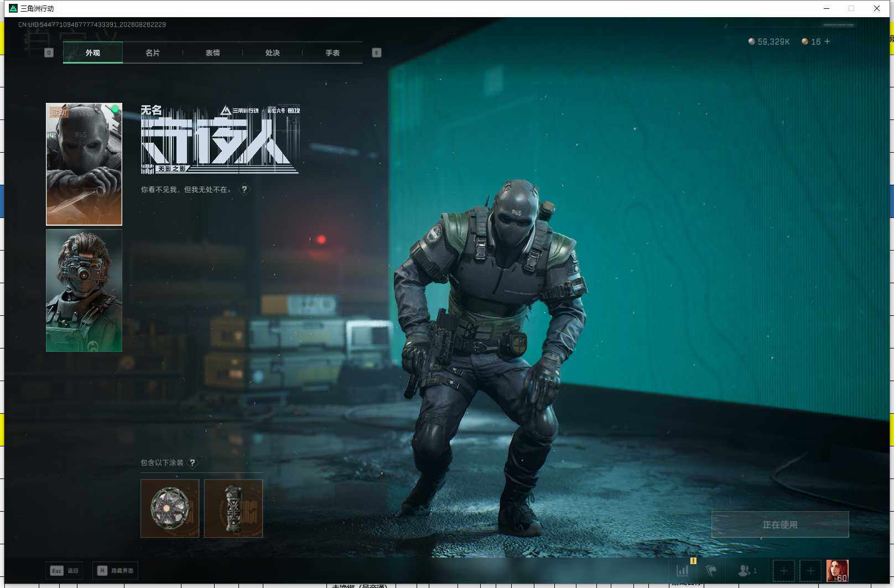This screenshot has height=588, width=894.
Task: Click the 三角洲行动 app icon in title bar
Action: tap(13, 8)
